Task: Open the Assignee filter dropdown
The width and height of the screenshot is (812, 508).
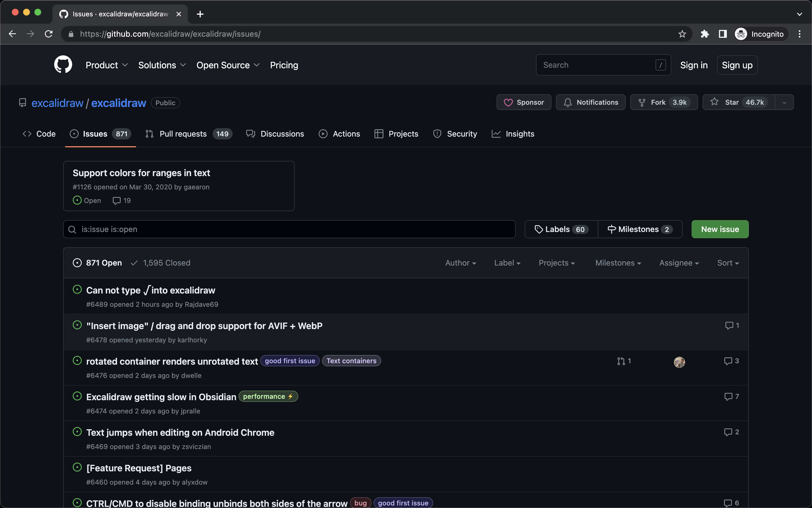Action: pos(679,263)
